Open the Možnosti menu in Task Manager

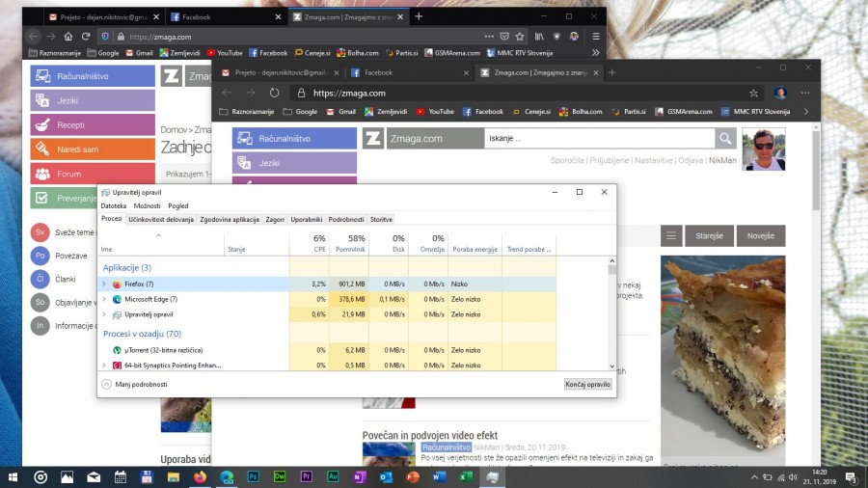148,205
